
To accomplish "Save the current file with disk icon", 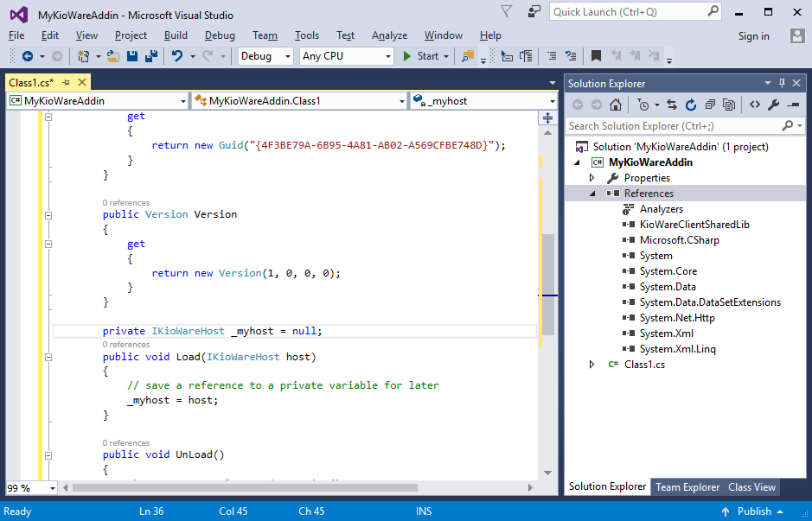I will click(132, 56).
